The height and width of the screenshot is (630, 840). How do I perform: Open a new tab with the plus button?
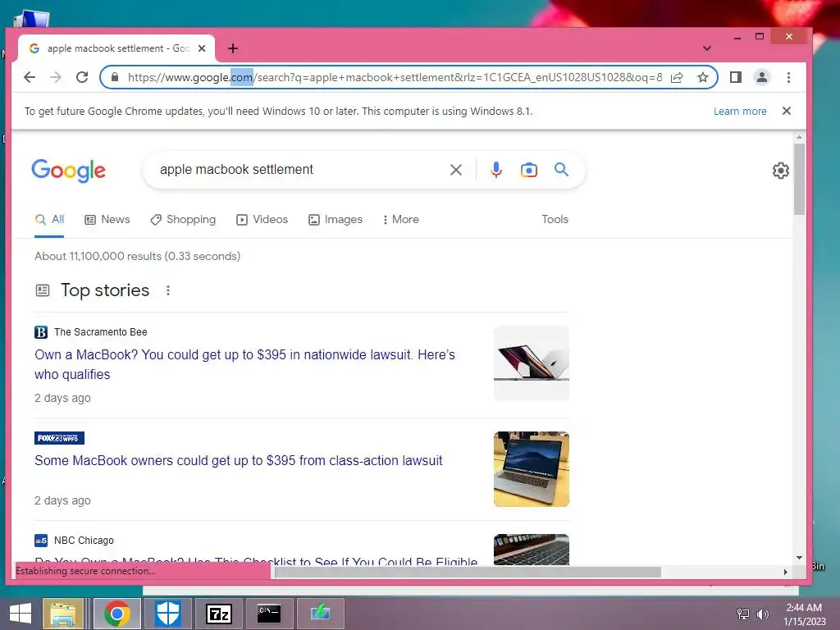pyautogui.click(x=233, y=48)
